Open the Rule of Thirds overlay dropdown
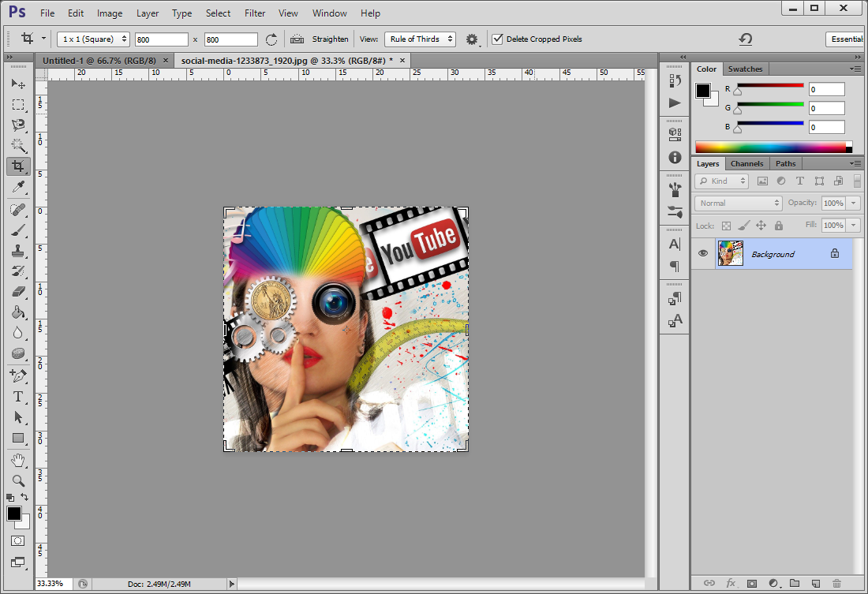 420,39
